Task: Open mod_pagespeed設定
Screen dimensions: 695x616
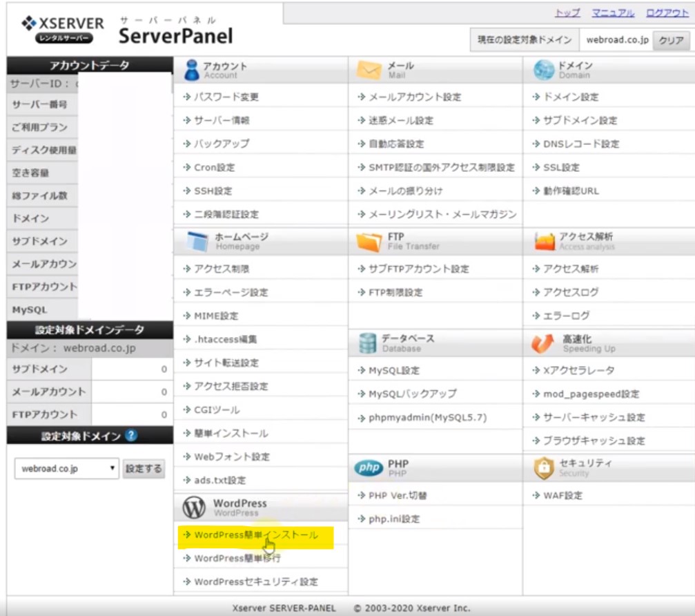Action: pyautogui.click(x=591, y=394)
